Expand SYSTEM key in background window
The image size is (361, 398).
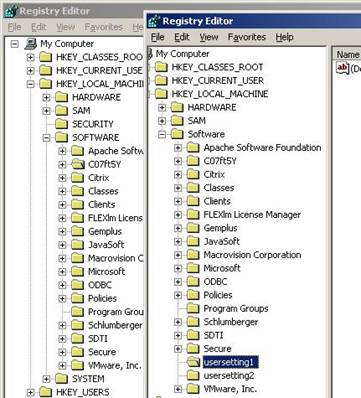coord(46,379)
